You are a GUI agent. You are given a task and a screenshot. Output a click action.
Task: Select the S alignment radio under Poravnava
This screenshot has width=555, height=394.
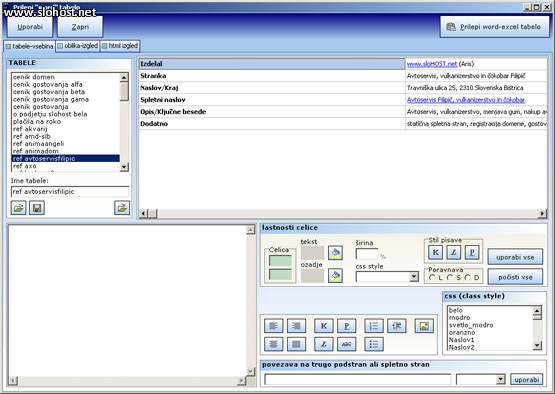[450, 278]
